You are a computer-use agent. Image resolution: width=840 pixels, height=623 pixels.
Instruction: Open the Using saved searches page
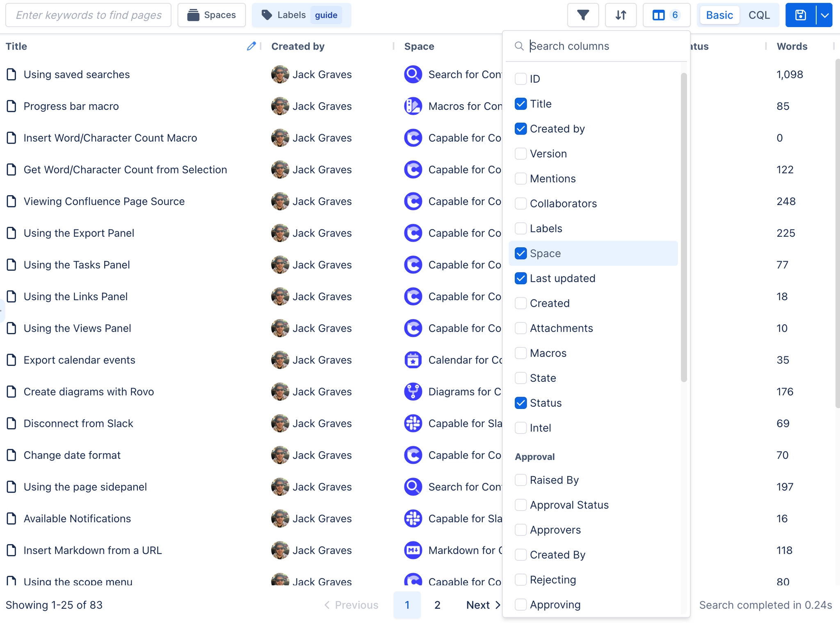point(77,75)
